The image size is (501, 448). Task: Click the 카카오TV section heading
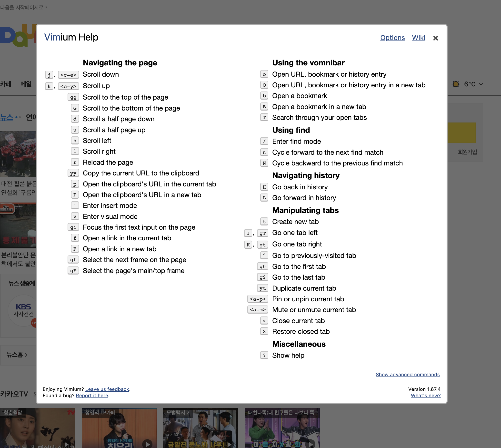point(14,394)
